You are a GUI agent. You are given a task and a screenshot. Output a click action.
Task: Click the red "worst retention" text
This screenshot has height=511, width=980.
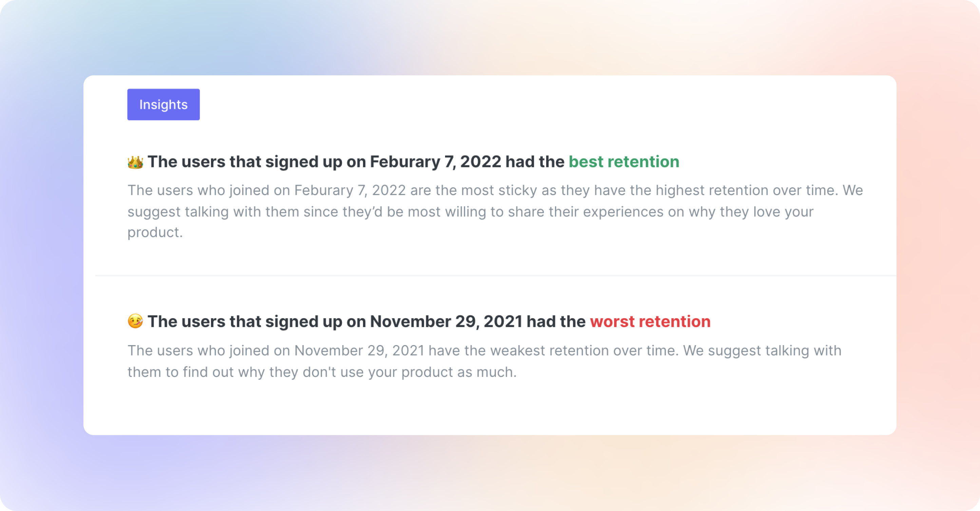click(x=650, y=322)
